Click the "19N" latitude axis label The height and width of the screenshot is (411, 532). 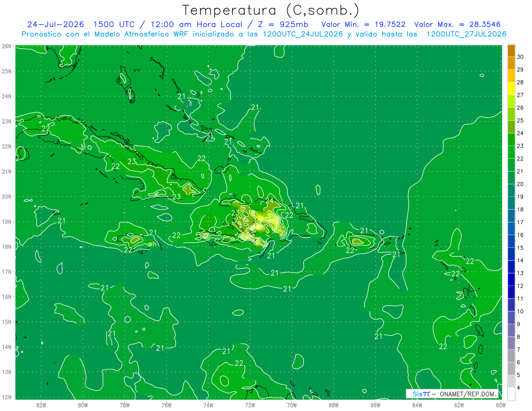tap(6, 222)
